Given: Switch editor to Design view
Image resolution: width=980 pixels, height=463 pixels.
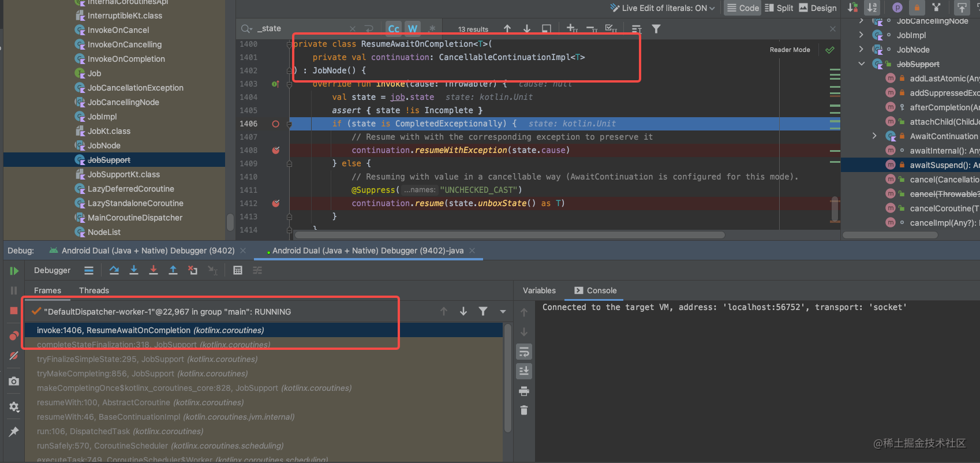Looking at the screenshot, I should [x=818, y=8].
